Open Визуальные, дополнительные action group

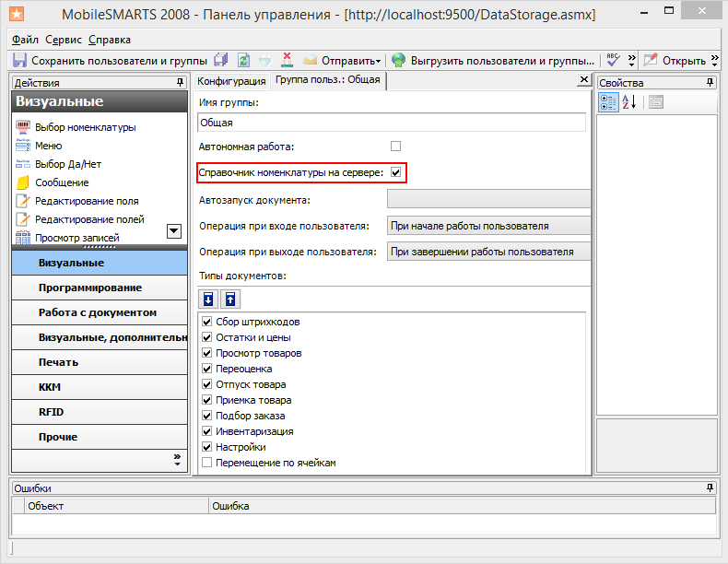tap(100, 337)
